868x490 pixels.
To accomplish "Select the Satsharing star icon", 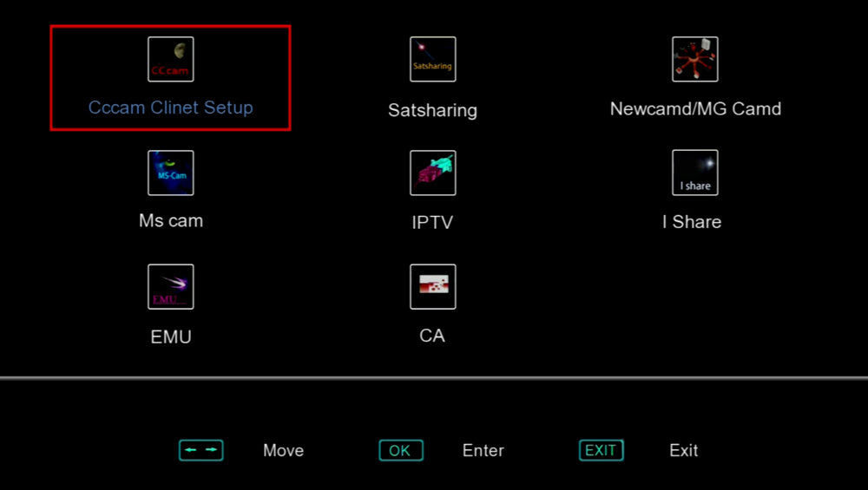I will pyautogui.click(x=433, y=59).
